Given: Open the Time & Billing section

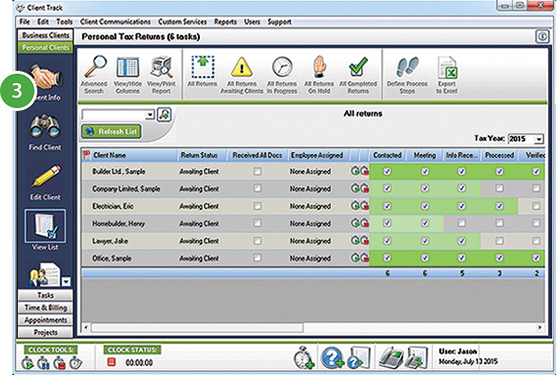Looking at the screenshot, I should (x=46, y=307).
